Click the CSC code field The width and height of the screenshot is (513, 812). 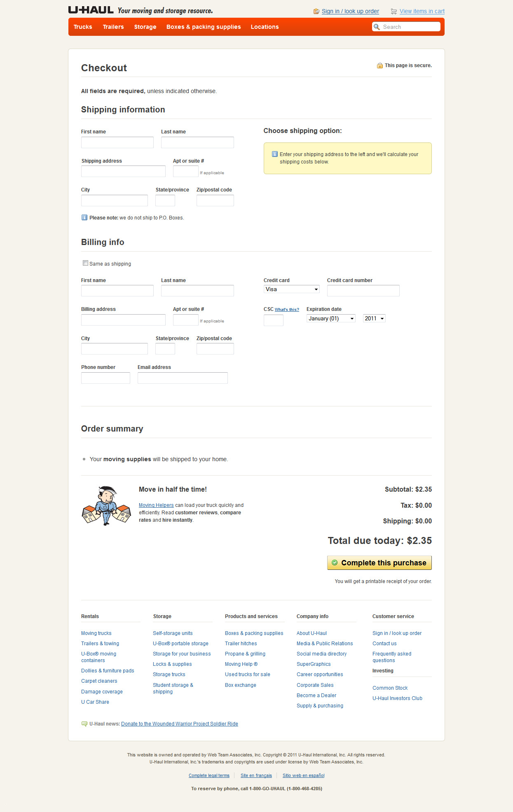pos(274,320)
